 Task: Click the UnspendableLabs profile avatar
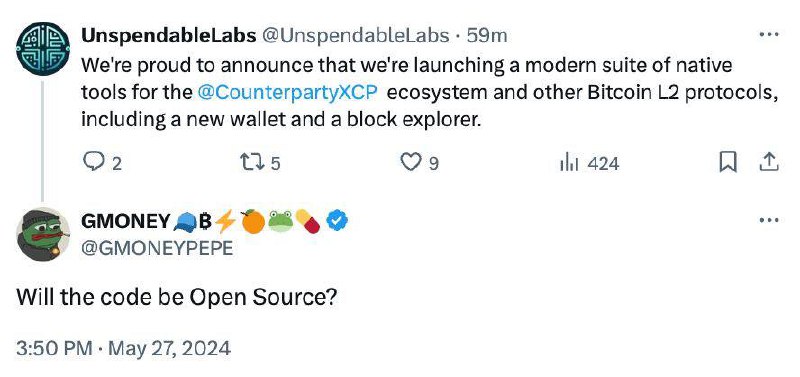(x=43, y=49)
